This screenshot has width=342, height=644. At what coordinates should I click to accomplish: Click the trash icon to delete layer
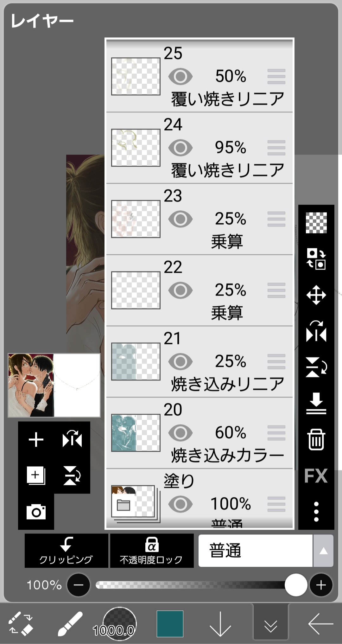point(316,439)
